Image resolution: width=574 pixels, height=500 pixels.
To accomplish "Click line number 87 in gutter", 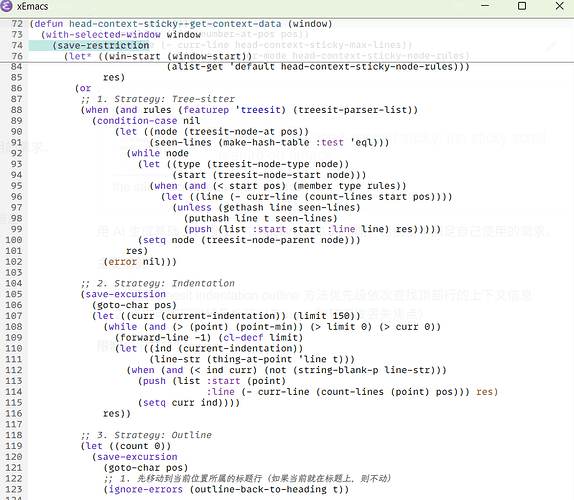I will click(16, 99).
